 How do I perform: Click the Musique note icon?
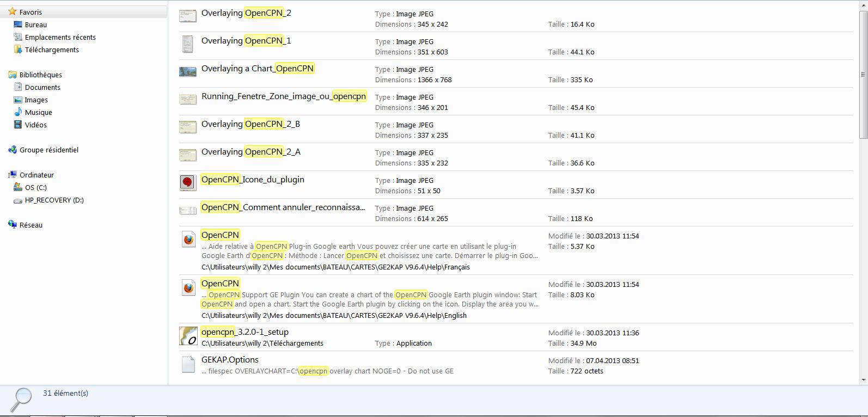tap(17, 112)
